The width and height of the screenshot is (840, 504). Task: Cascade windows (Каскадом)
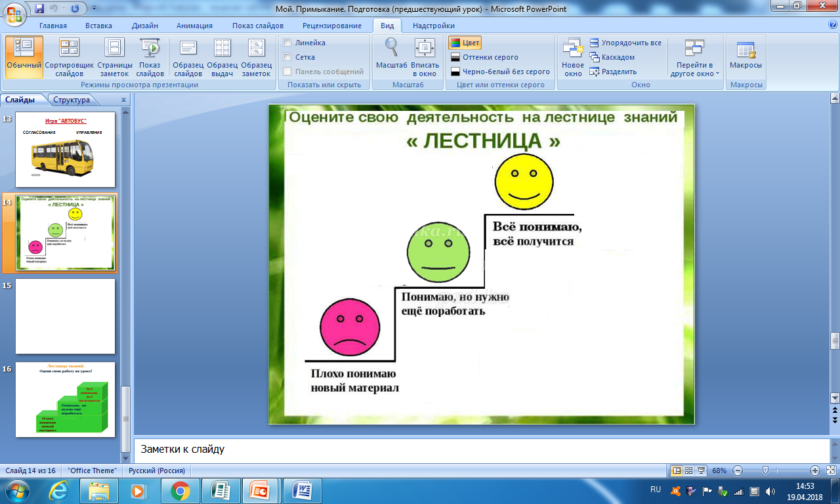612,57
